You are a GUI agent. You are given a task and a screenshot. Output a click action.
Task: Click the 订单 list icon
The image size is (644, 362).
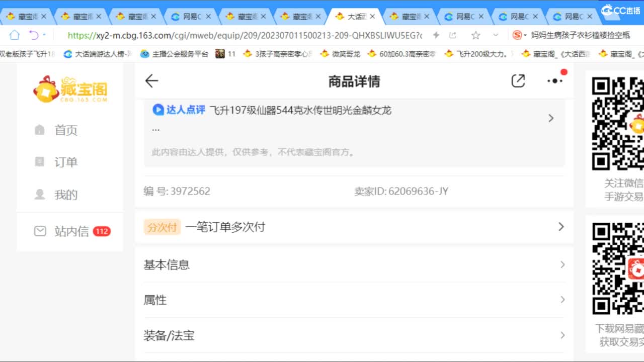click(x=40, y=162)
